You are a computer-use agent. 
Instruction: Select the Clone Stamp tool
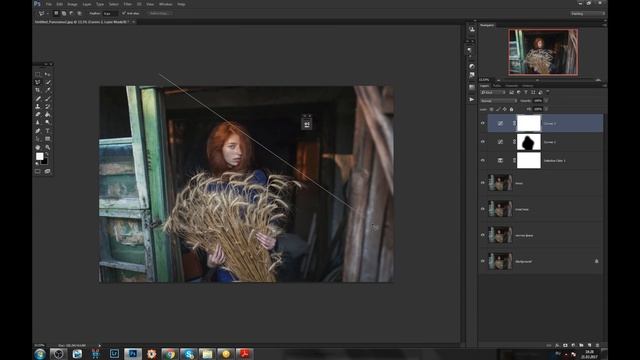point(38,107)
